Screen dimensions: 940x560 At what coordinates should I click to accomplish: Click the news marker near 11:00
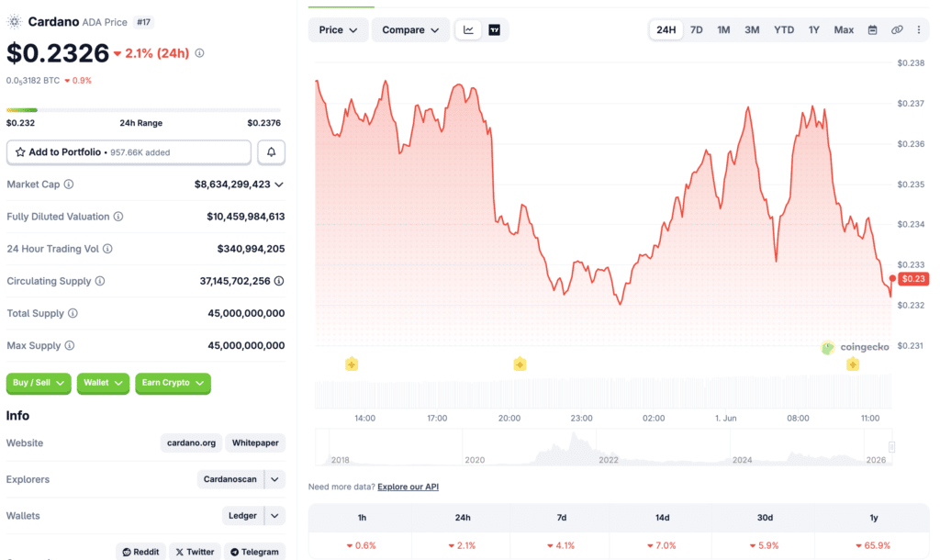853,364
